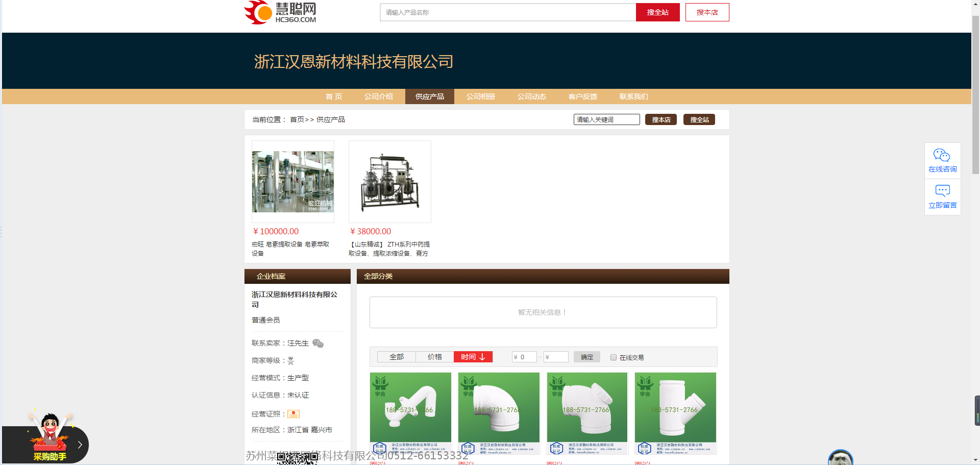Click the HC360 logo
The width and height of the screenshot is (980, 465).
point(280,12)
